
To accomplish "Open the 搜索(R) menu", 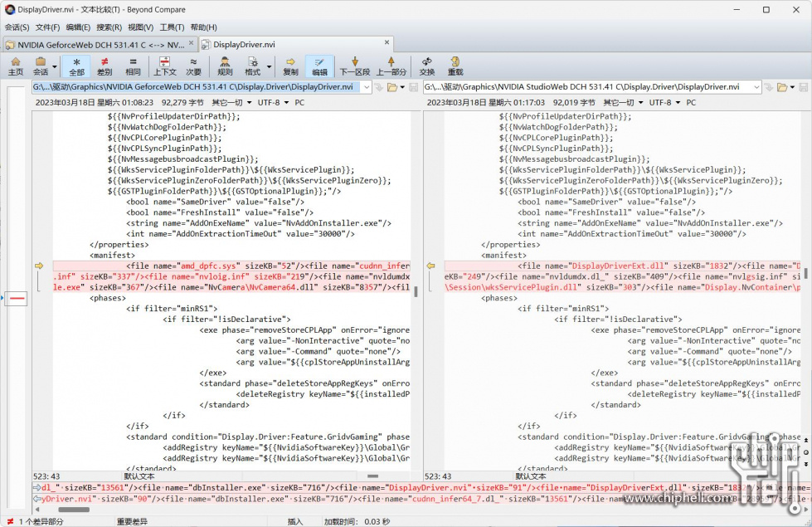I will pyautogui.click(x=109, y=27).
